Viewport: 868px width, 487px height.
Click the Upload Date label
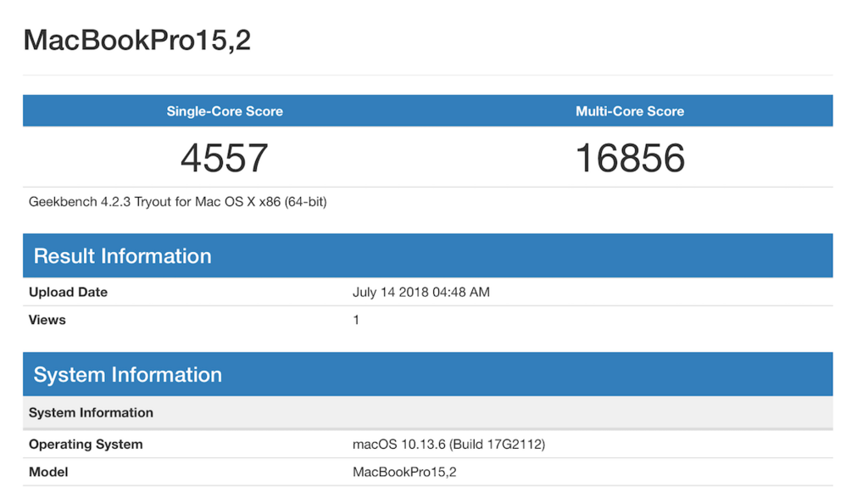68,292
